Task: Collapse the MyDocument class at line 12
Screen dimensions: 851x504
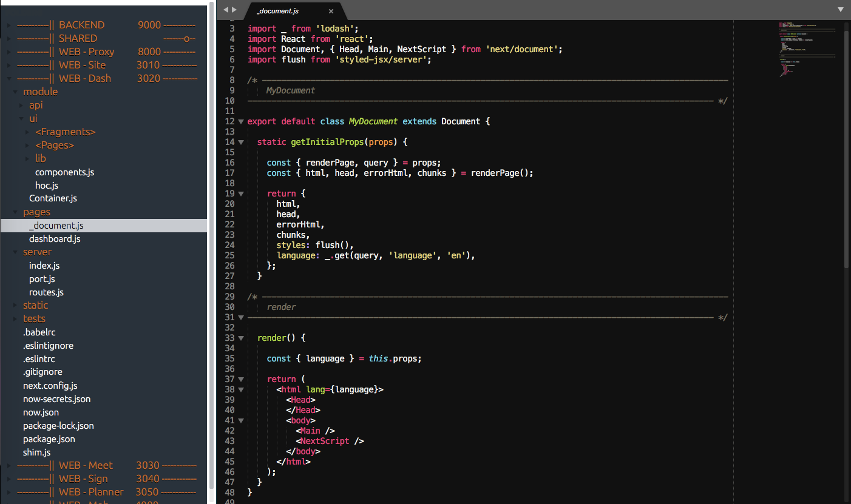Action: [x=240, y=121]
